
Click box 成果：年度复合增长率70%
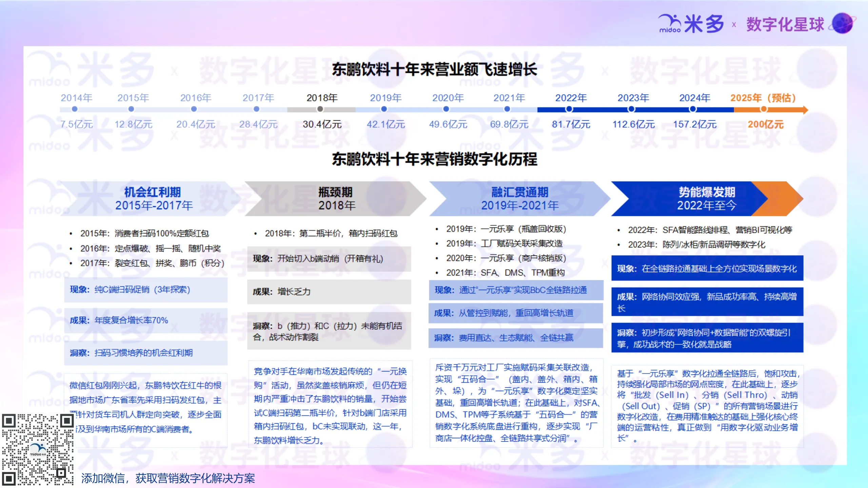(x=146, y=321)
